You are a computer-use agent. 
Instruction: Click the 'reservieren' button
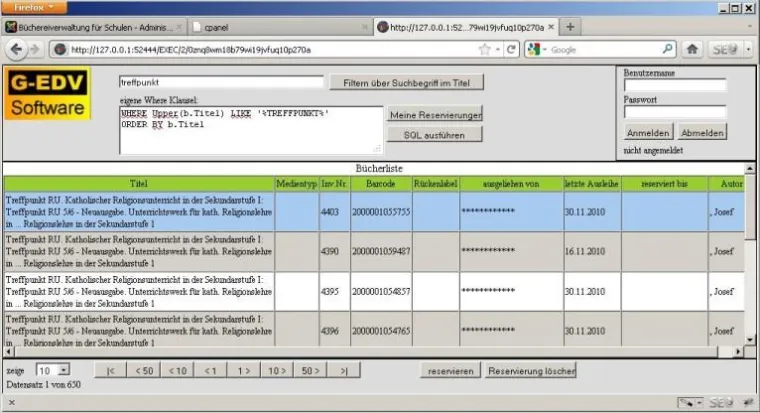450,370
